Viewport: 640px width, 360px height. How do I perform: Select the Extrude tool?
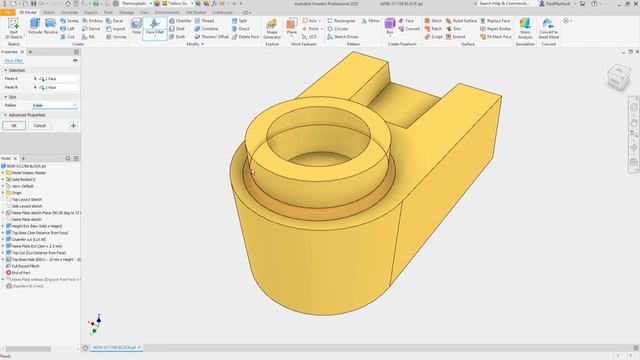[35, 27]
